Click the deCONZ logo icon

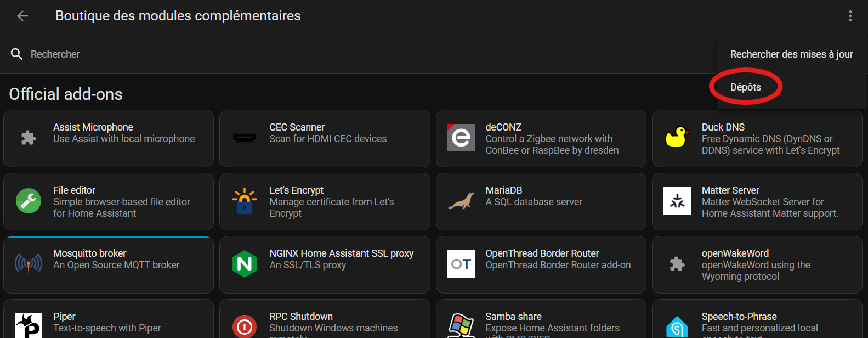[461, 138]
